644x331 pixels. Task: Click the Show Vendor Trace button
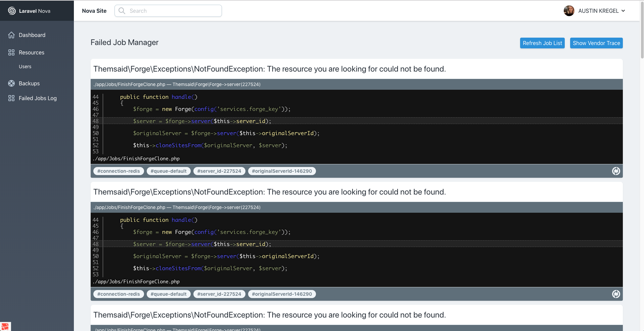coord(596,43)
